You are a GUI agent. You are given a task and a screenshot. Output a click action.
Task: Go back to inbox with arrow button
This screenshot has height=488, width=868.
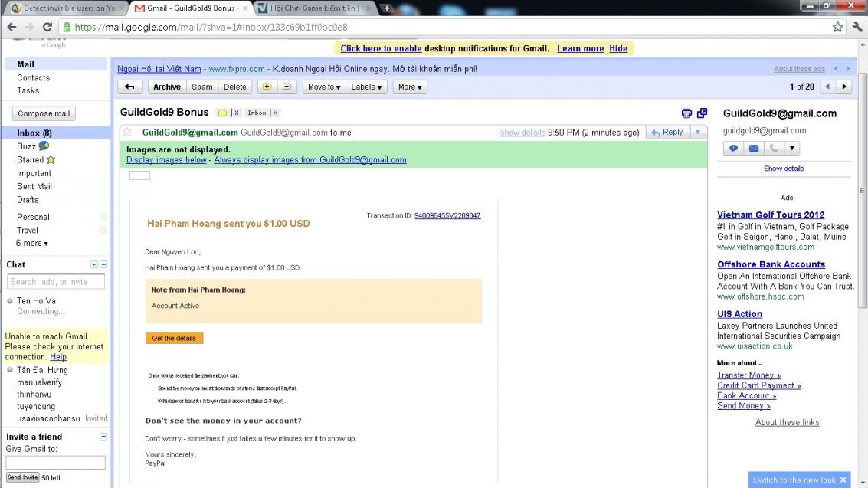(130, 87)
